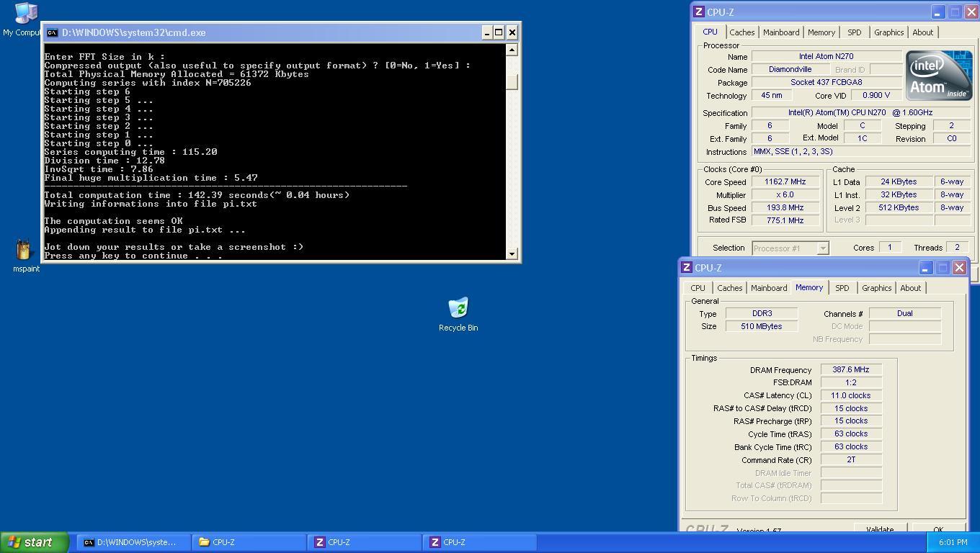Click the 24 KBytes L1 Data value
Image resolution: width=980 pixels, height=553 pixels.
tap(899, 181)
